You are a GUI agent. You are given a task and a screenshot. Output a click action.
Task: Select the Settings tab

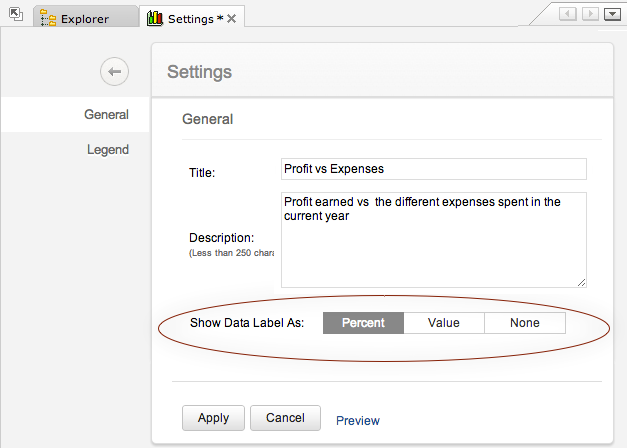190,18
